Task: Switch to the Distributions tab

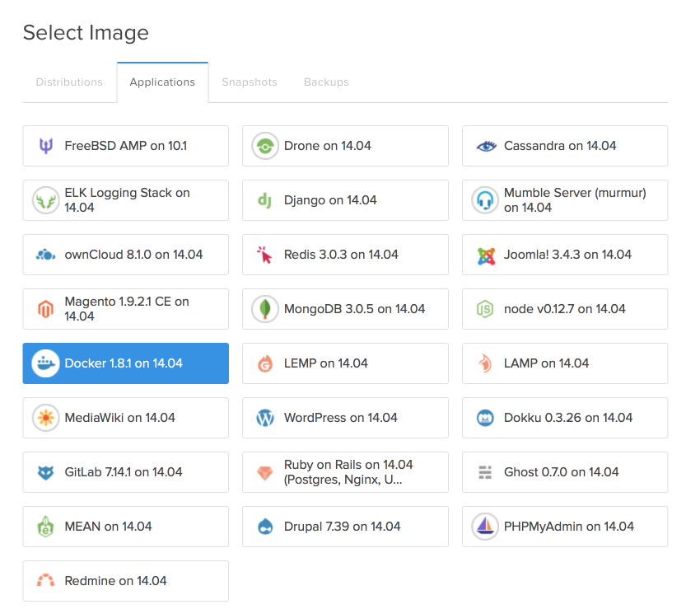Action: 69,82
